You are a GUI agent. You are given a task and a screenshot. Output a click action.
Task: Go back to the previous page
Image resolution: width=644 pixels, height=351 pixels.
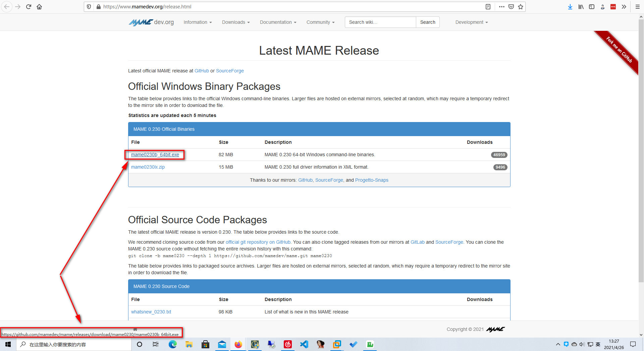coord(7,7)
